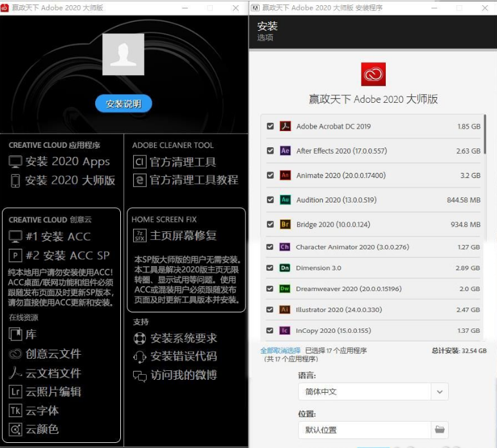Click the monitor icon beside 安装 2020 Apps
This screenshot has height=448, width=497.
(x=15, y=161)
